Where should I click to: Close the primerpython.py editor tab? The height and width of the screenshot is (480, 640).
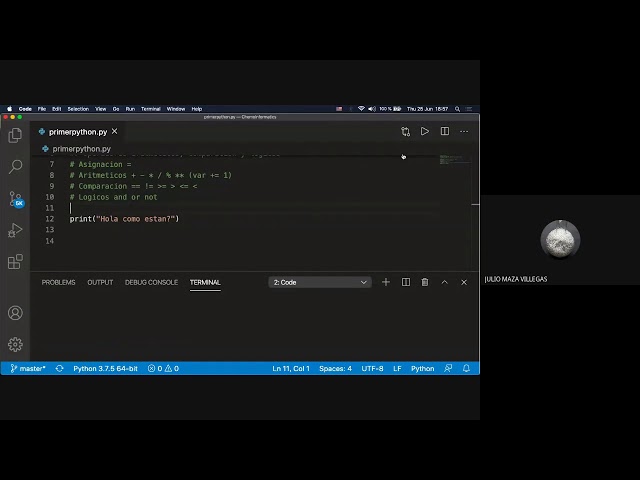pos(115,131)
